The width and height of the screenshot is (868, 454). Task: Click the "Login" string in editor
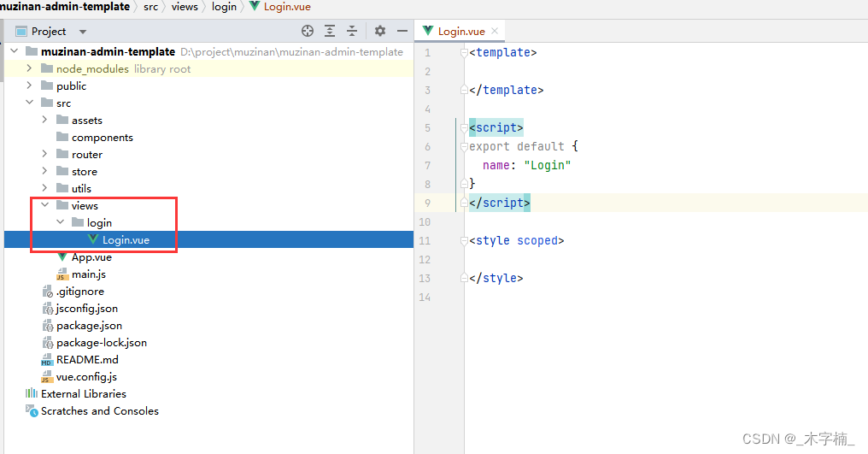(548, 165)
